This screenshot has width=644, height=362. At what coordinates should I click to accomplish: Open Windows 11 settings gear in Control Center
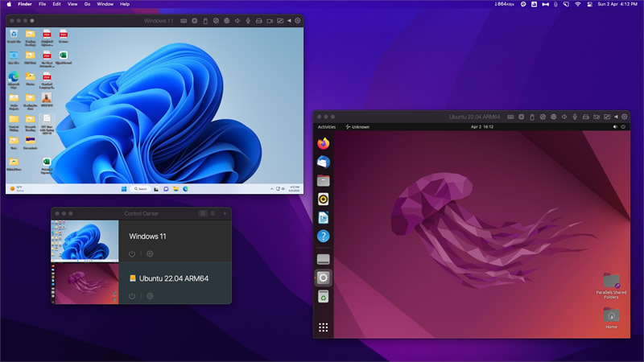tap(150, 254)
